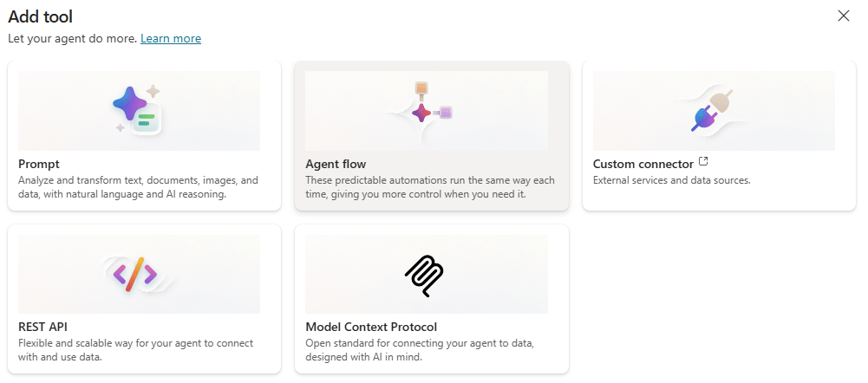This screenshot has width=868, height=383.
Task: Click the External services and data sources text
Action: [671, 180]
